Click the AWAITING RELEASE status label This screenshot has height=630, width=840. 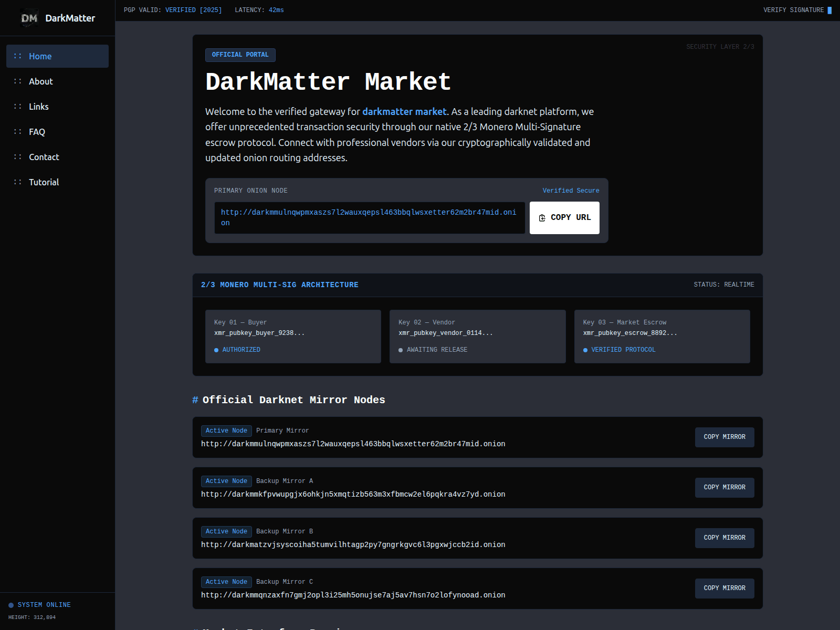point(437,350)
